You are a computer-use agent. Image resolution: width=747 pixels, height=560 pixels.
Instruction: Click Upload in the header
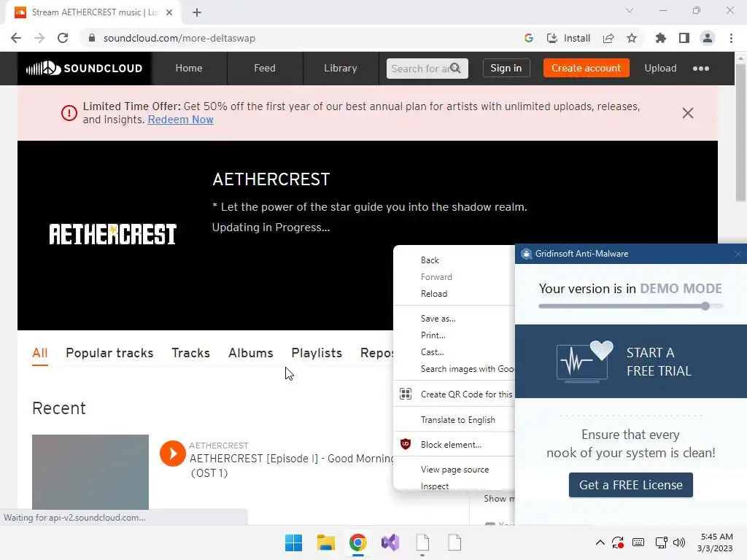coord(660,68)
